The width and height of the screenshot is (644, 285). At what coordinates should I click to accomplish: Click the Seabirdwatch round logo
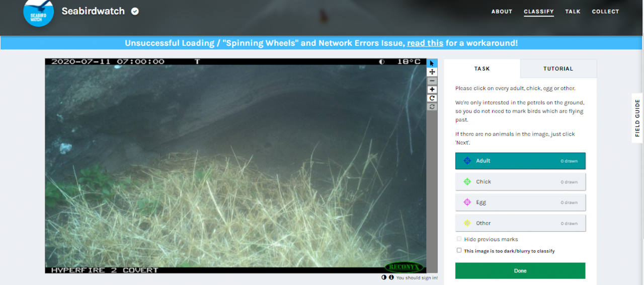tap(39, 11)
